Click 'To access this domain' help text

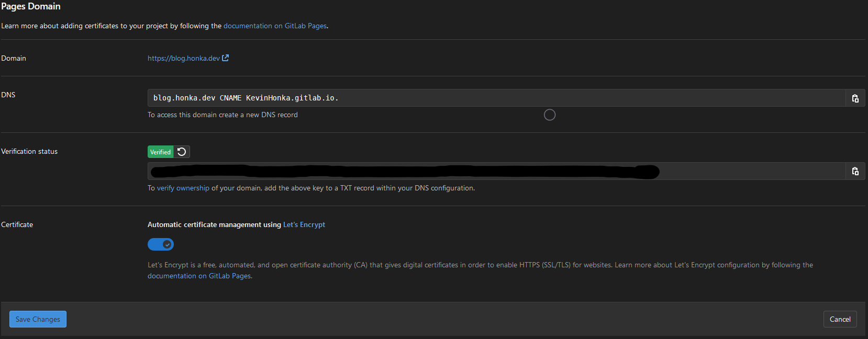click(x=222, y=115)
